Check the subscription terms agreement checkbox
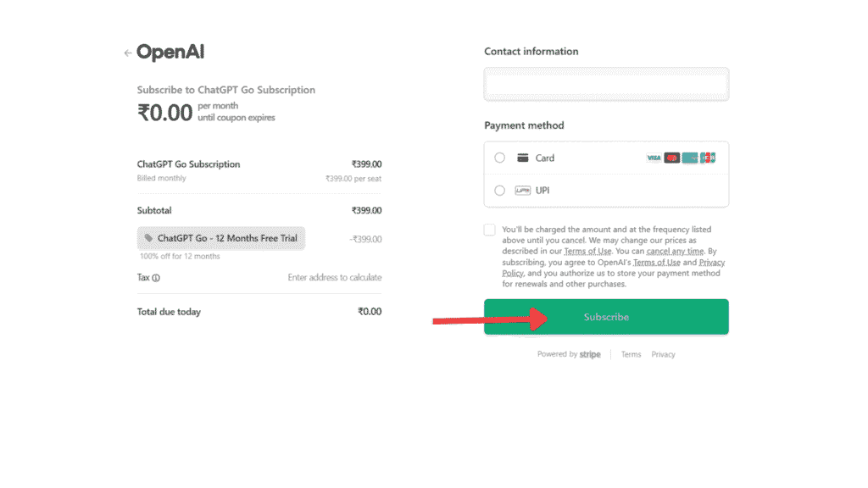868x488 pixels. click(490, 230)
